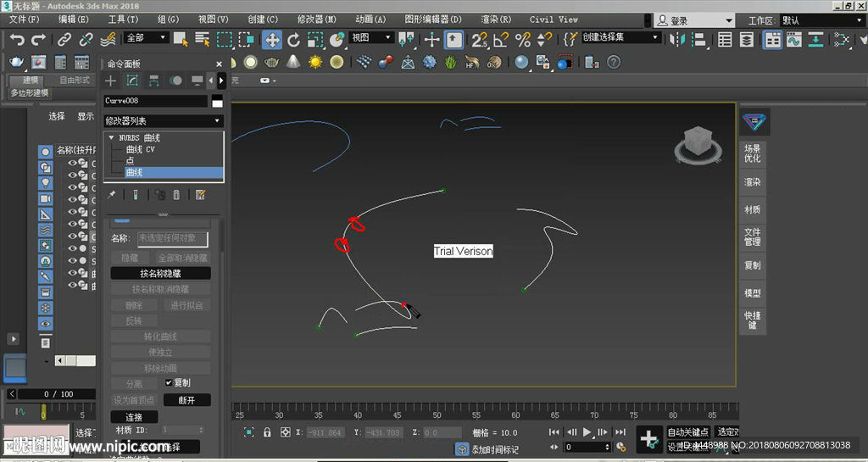This screenshot has width=868, height=462.
Task: Click the Redo arrow icon
Action: tap(38, 40)
